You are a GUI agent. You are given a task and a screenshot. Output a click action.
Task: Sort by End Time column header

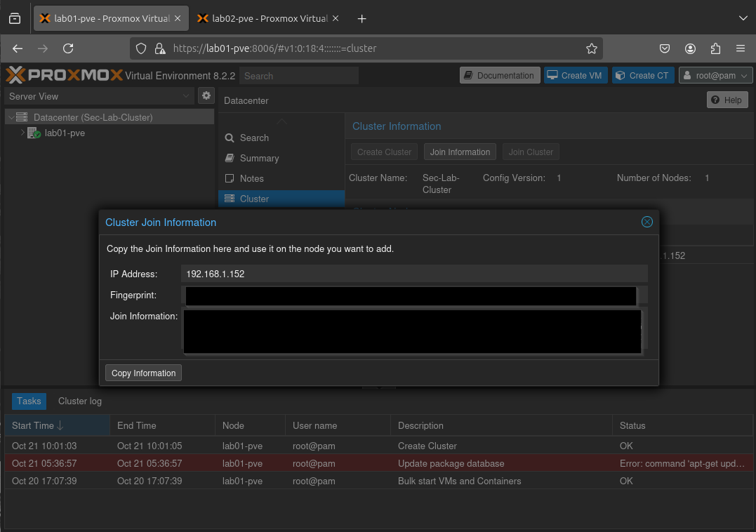[x=162, y=425]
